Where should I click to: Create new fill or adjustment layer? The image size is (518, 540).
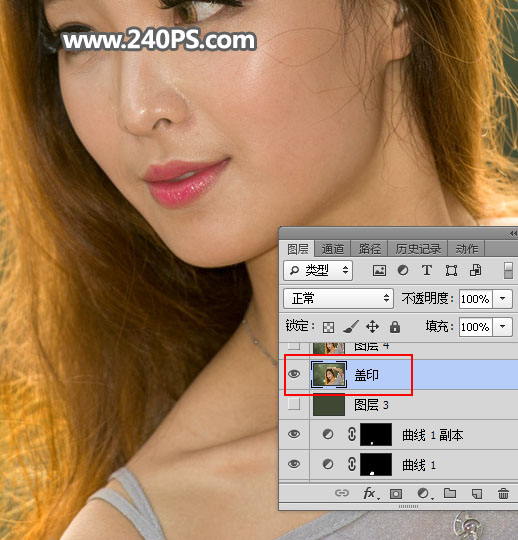click(424, 494)
